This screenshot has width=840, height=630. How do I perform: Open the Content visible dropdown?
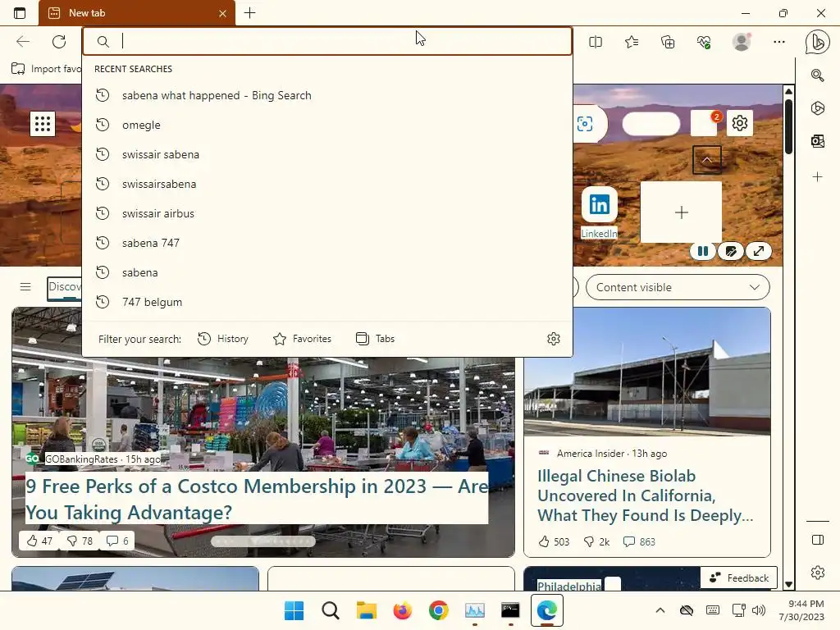pos(678,287)
